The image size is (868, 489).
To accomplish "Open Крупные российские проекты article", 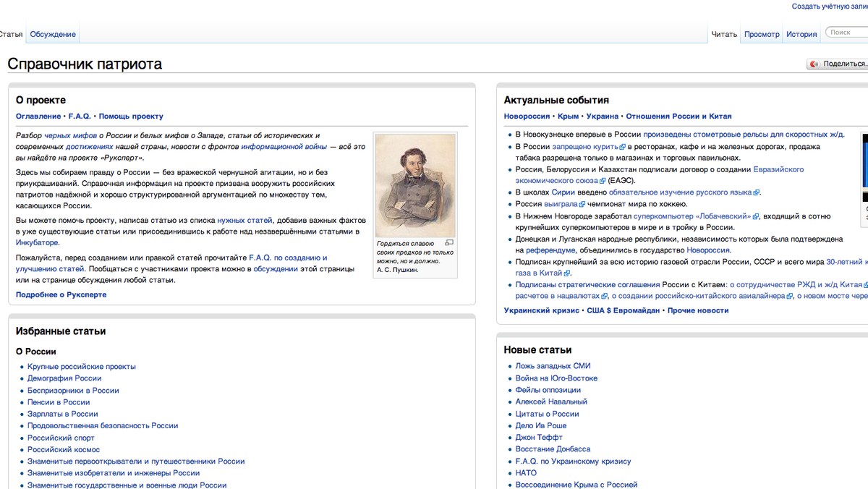I will (x=82, y=366).
